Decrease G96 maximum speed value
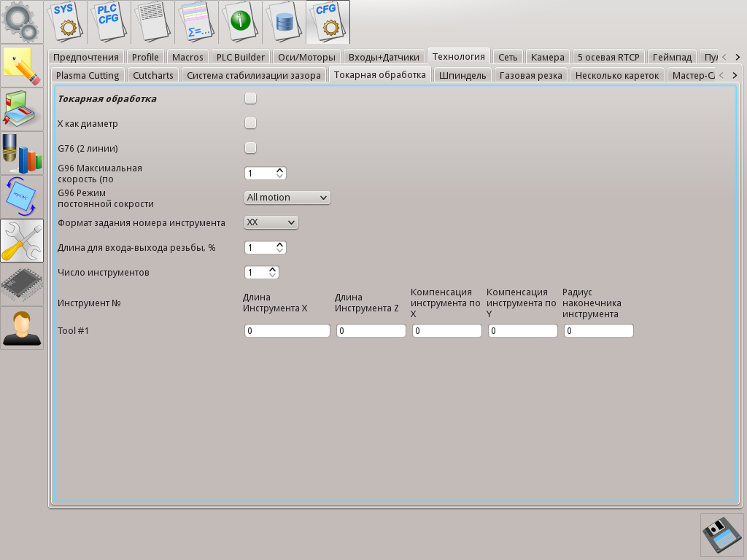Image resolution: width=747 pixels, height=560 pixels. pyautogui.click(x=279, y=176)
